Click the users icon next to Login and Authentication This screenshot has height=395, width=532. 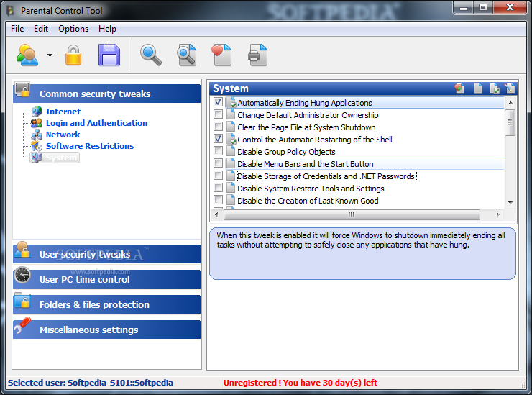(37, 123)
